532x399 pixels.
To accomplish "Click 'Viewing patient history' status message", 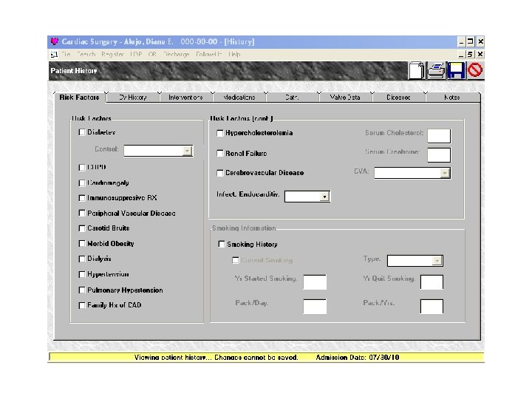I will [x=216, y=358].
